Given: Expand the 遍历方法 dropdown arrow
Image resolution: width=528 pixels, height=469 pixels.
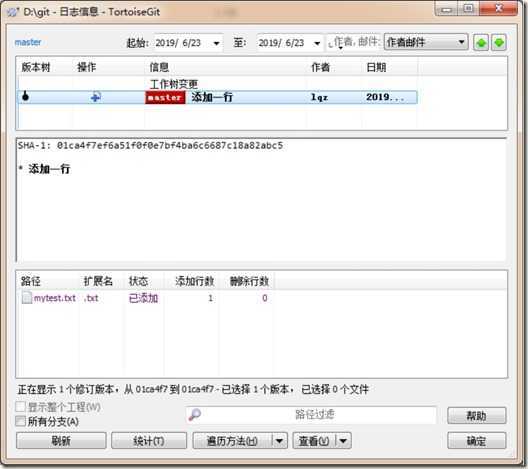Looking at the screenshot, I should click(279, 441).
